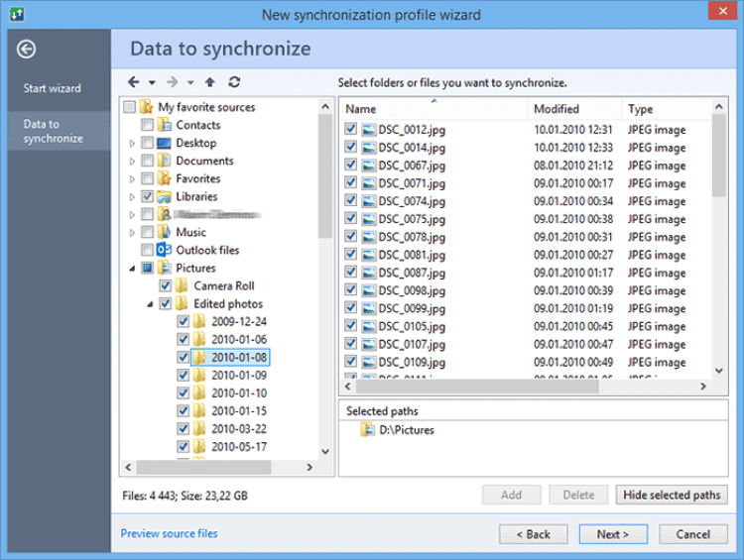Uncheck the DSC_0109.jpg checkbox
Viewport: 744px width, 560px height.
click(350, 361)
